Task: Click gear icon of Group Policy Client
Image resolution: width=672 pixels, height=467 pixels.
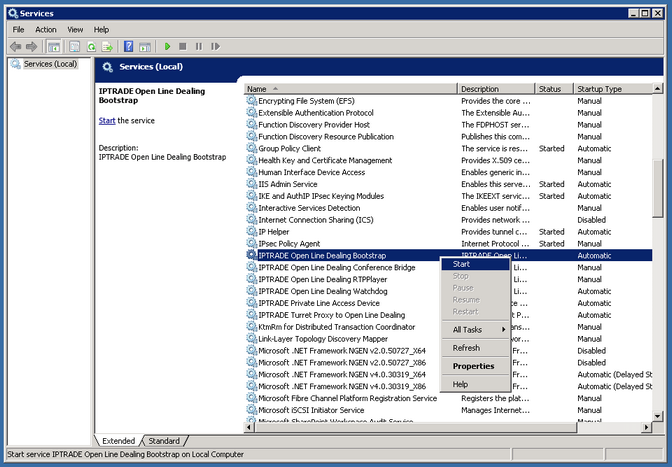Action: [x=252, y=148]
